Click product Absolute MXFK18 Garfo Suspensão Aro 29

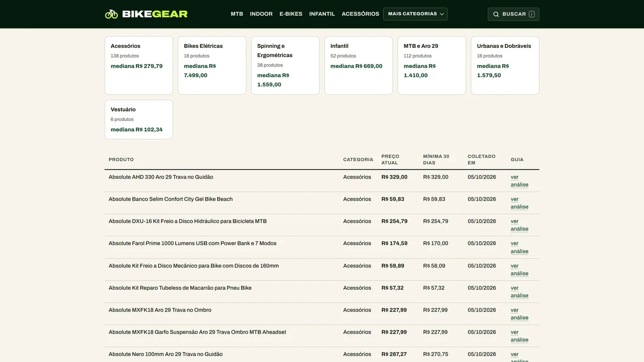click(197, 332)
